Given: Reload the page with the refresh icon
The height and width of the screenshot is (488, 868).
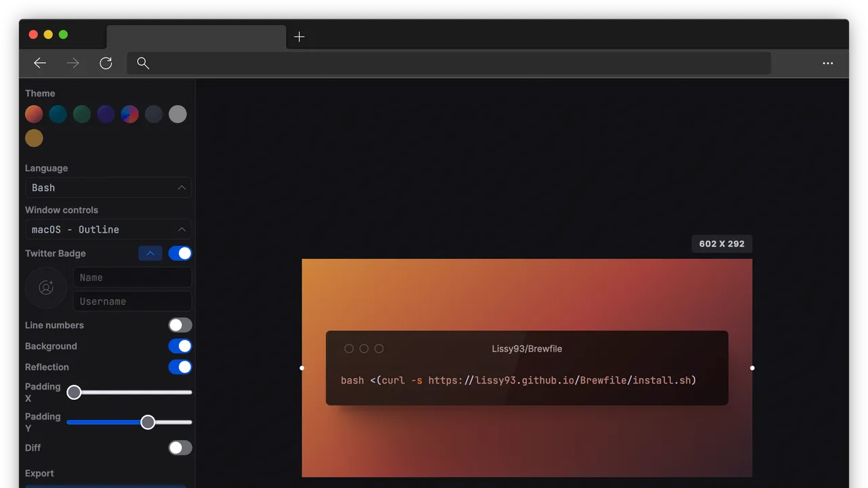Looking at the screenshot, I should pos(106,63).
